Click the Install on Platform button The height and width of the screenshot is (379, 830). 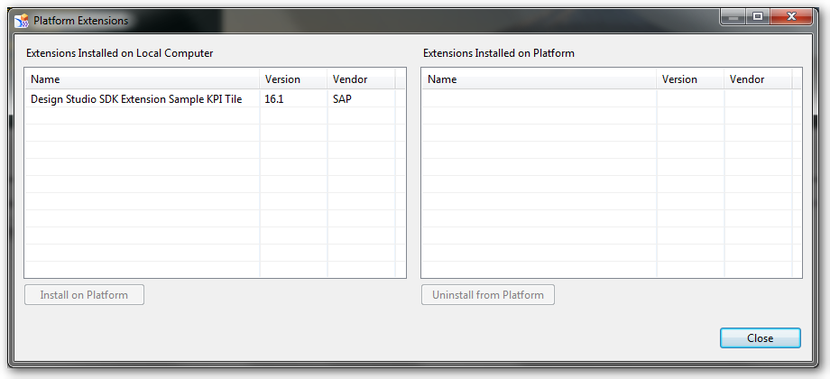click(x=84, y=295)
